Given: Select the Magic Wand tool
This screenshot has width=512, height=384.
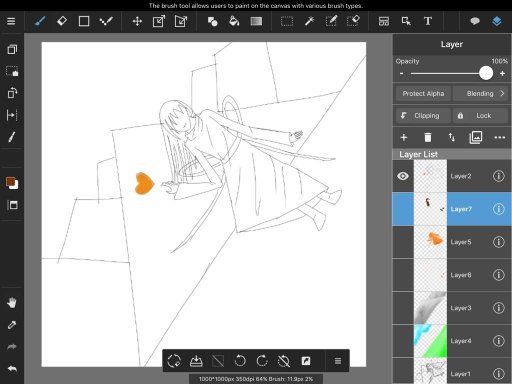Looking at the screenshot, I should 309,21.
